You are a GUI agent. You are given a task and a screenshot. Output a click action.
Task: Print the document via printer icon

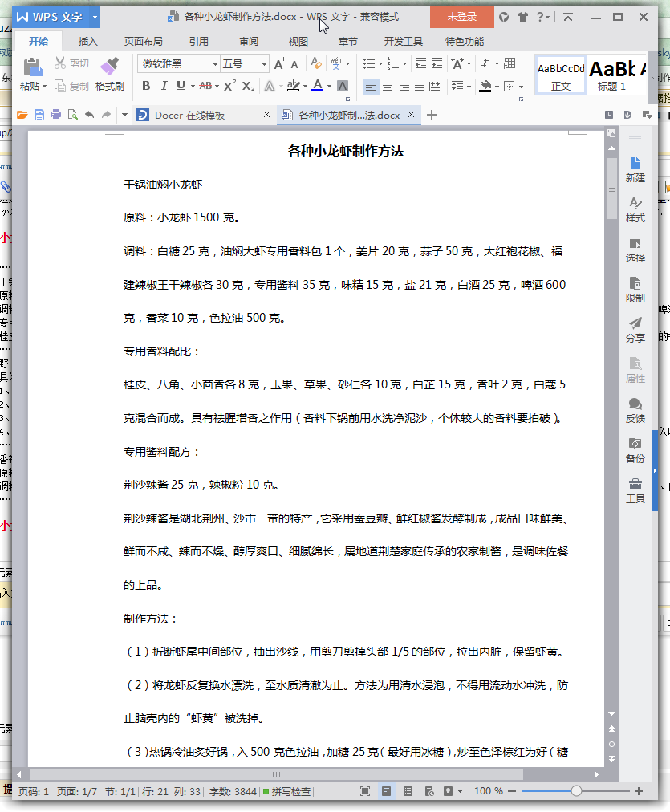(x=56, y=115)
